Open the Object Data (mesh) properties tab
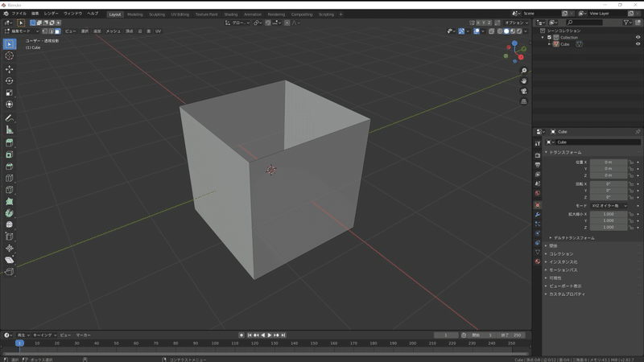The image size is (644, 362). click(x=538, y=252)
